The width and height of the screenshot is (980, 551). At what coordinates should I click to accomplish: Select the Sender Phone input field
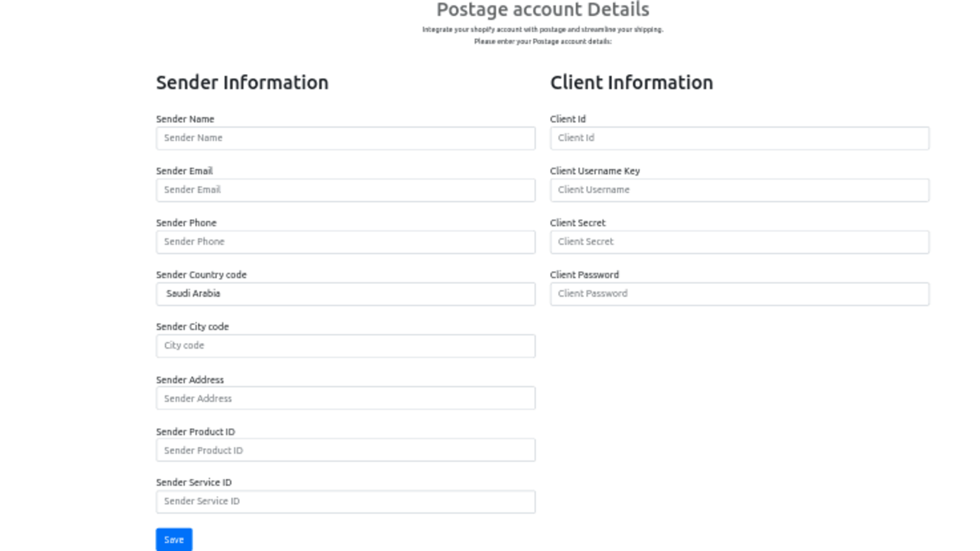click(345, 242)
